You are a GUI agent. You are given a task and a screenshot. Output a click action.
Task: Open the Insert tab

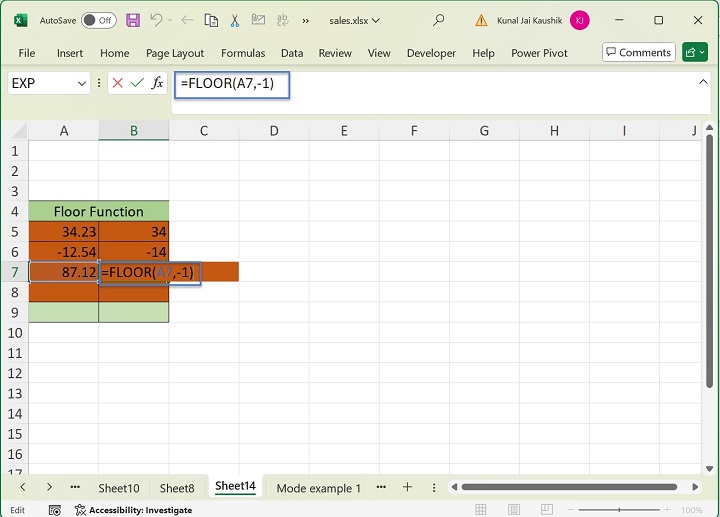pos(70,53)
